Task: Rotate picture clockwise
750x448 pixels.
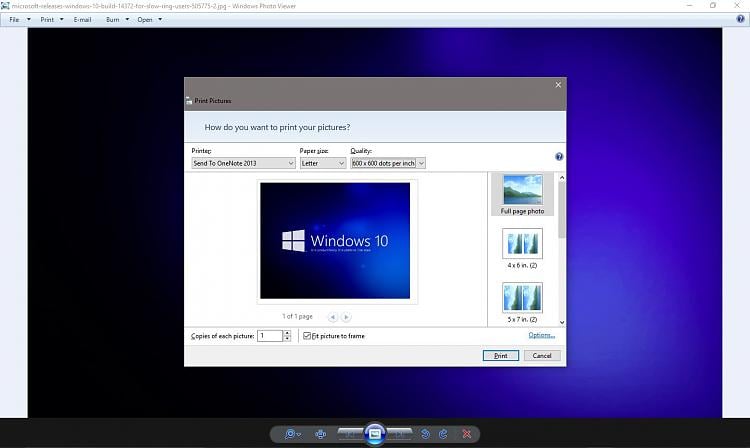Action: point(443,434)
